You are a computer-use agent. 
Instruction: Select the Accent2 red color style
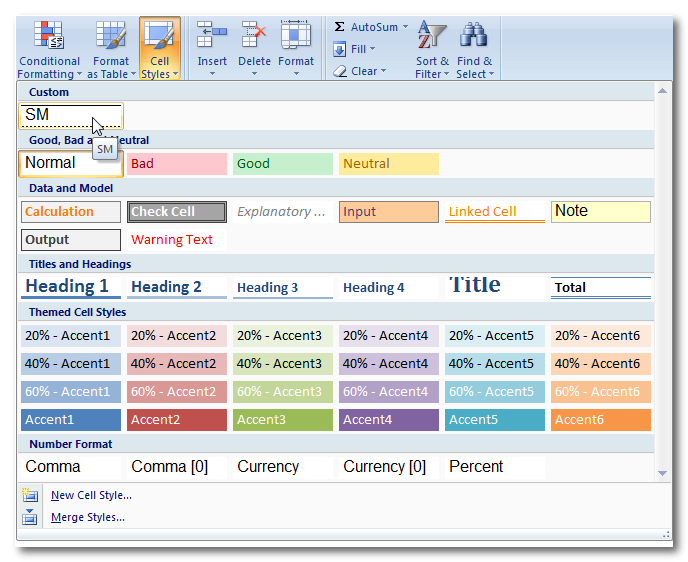point(177,420)
